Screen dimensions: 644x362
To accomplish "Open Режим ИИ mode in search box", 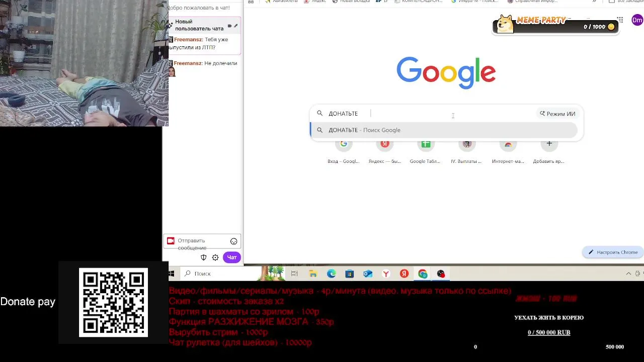I will point(557,114).
